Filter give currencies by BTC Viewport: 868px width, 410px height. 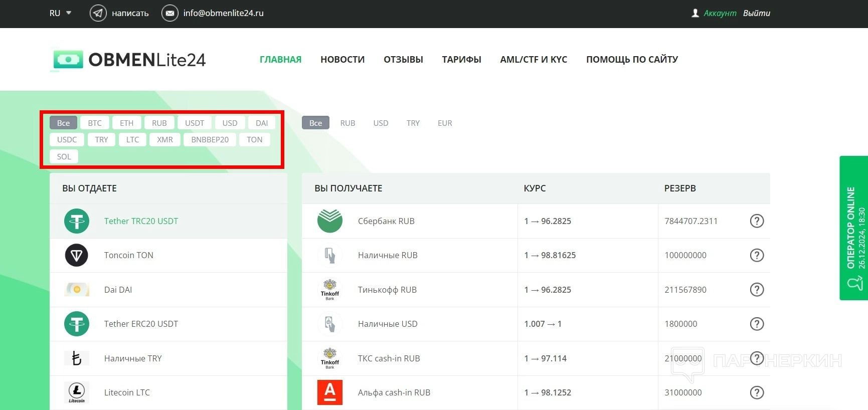95,123
